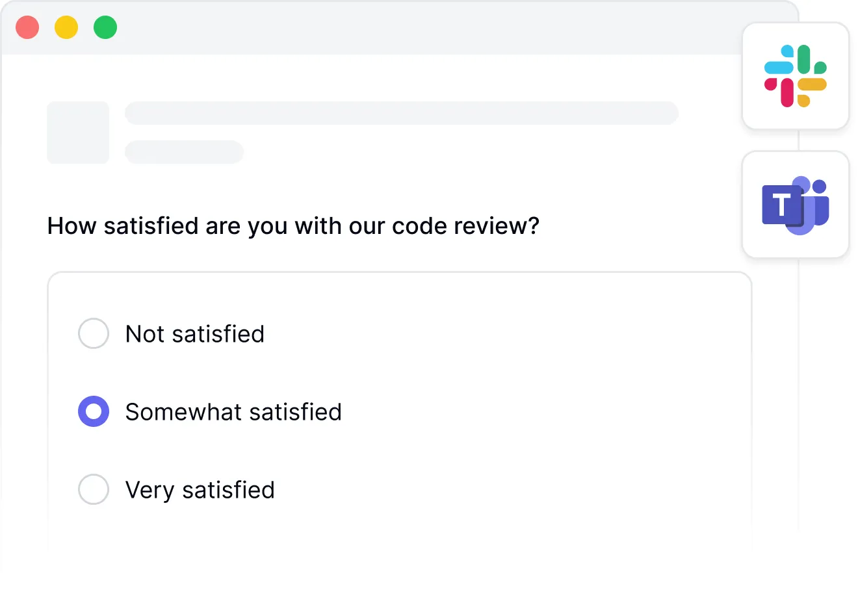Click the Slack logo icon
This screenshot has height=616, width=858.
point(795,76)
